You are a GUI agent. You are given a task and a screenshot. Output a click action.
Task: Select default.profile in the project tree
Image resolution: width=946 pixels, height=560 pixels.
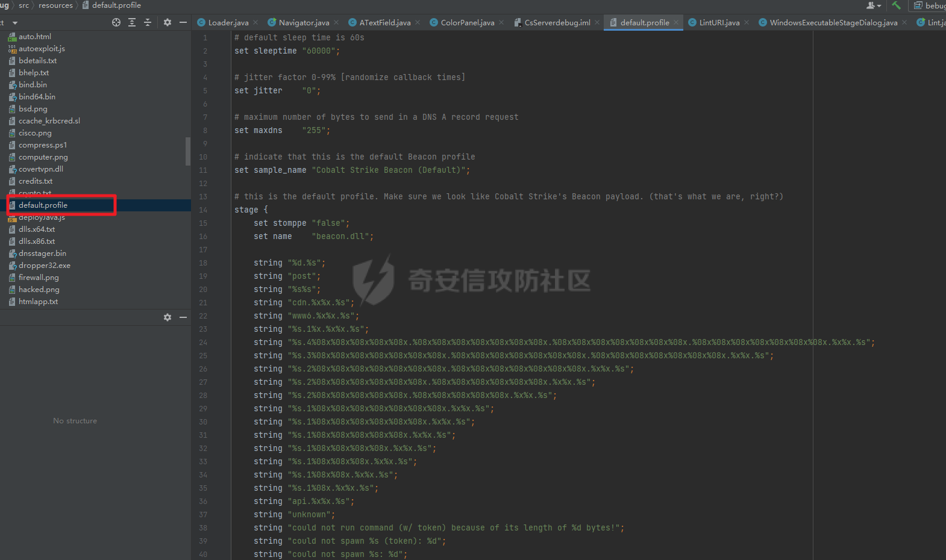[43, 205]
